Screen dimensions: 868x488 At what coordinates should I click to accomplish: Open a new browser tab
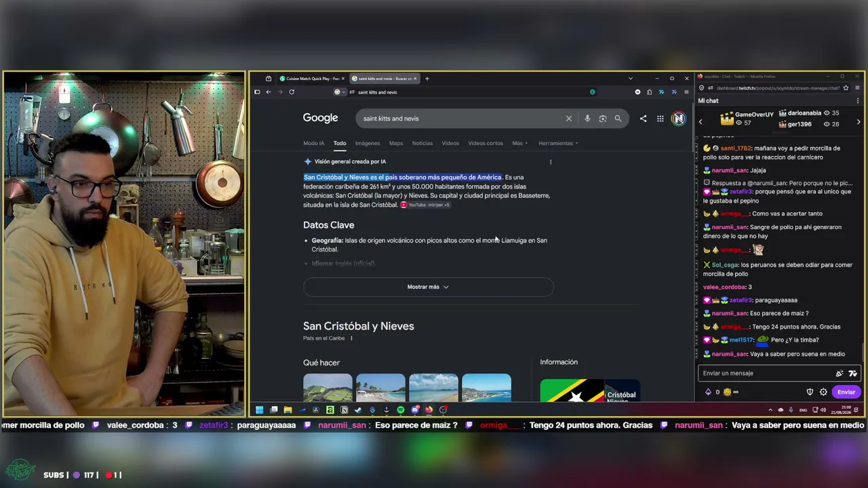427,79
